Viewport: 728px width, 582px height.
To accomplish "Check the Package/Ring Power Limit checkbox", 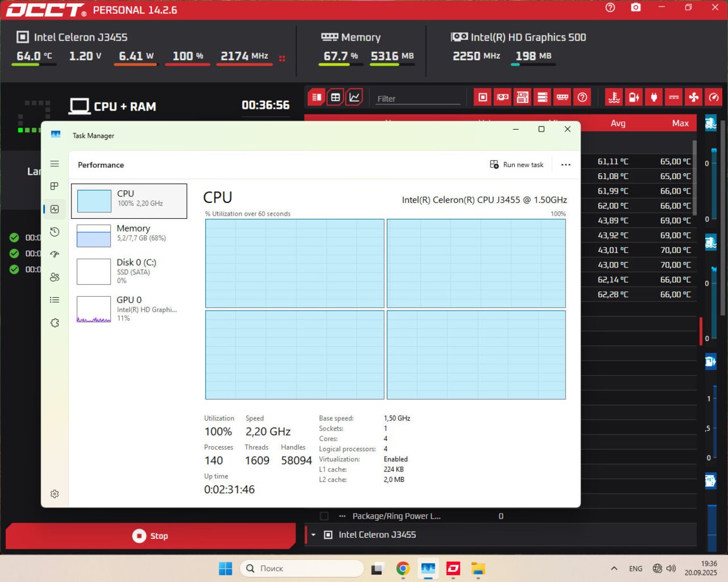I will coord(324,516).
